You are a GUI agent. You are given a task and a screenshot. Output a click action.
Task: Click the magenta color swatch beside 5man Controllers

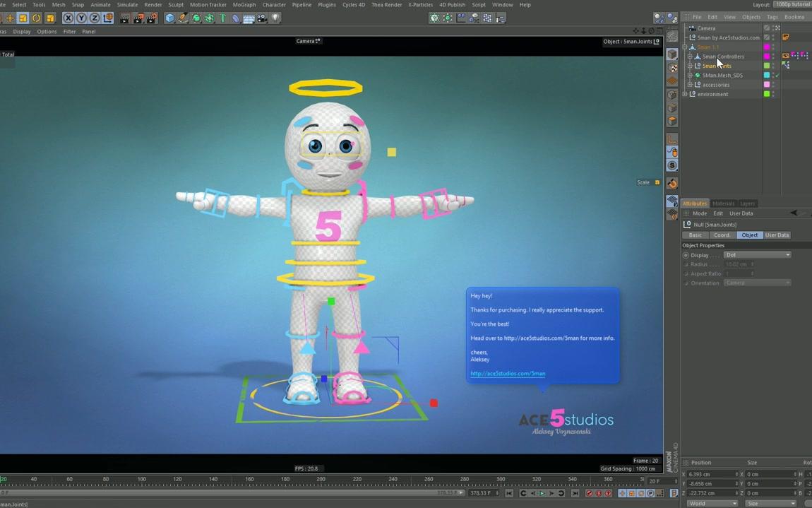767,56
